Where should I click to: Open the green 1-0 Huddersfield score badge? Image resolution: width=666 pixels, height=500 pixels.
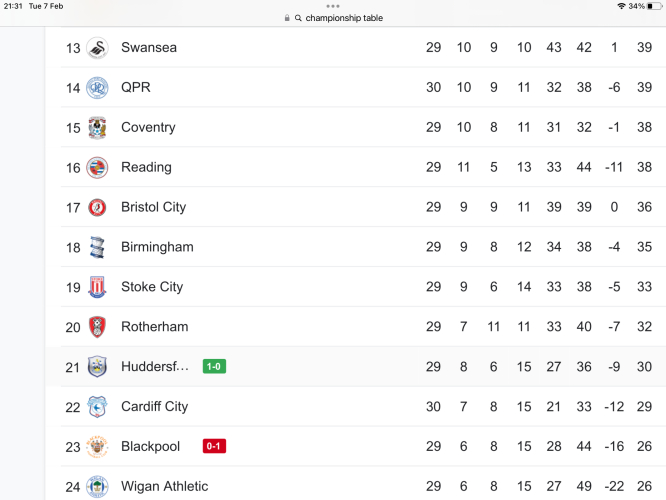coord(214,367)
